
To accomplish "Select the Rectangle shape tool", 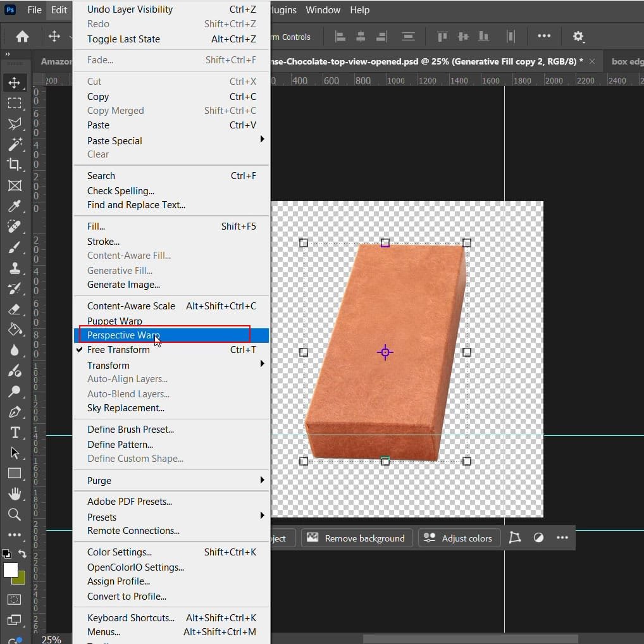I will pyautogui.click(x=15, y=474).
